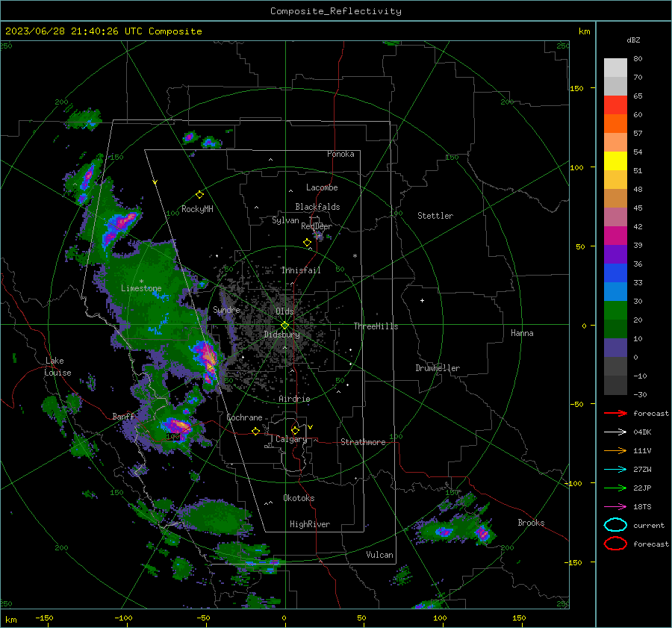672x628 pixels.
Task: Click the Vulcan town label
Action: pos(379,555)
